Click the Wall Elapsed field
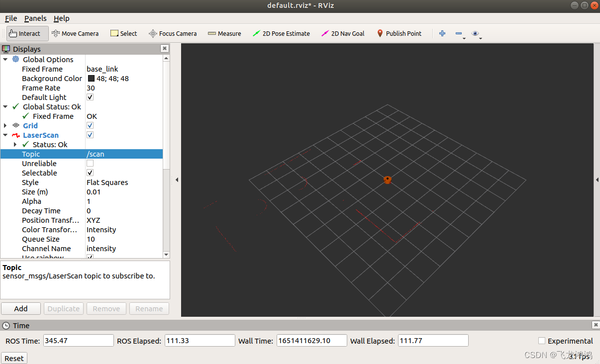This screenshot has width=600, height=364. click(433, 341)
